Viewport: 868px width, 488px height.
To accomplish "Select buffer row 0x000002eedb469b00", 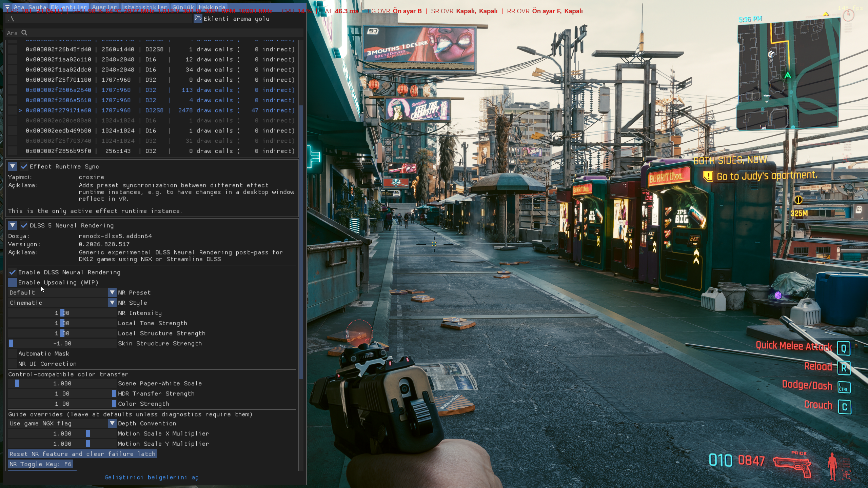I will (160, 130).
